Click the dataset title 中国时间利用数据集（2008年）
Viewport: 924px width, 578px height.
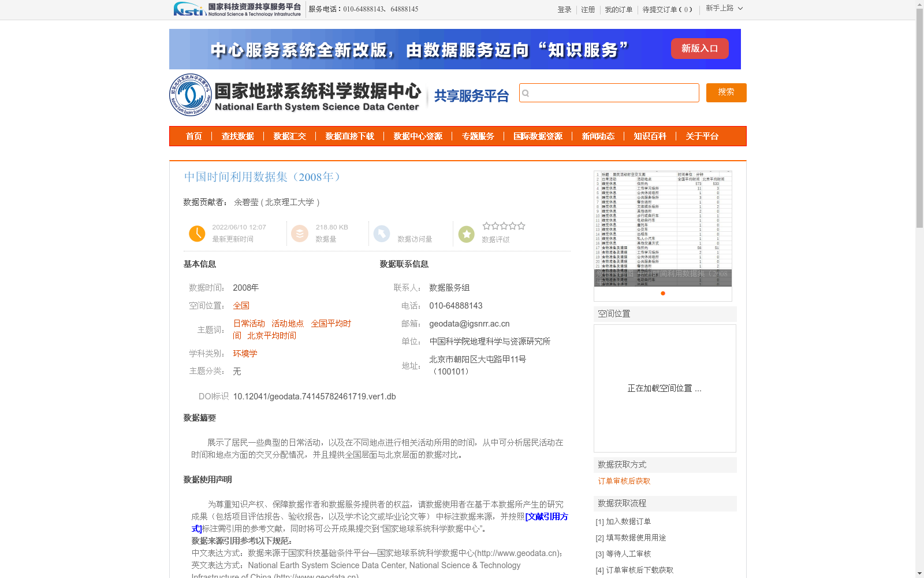(x=264, y=177)
